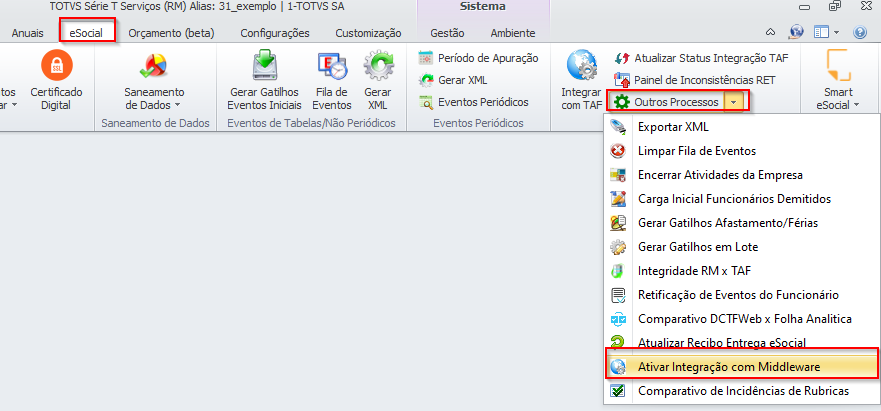Open the blue help question mark icon
This screenshot has width=881, height=411.
[860, 33]
